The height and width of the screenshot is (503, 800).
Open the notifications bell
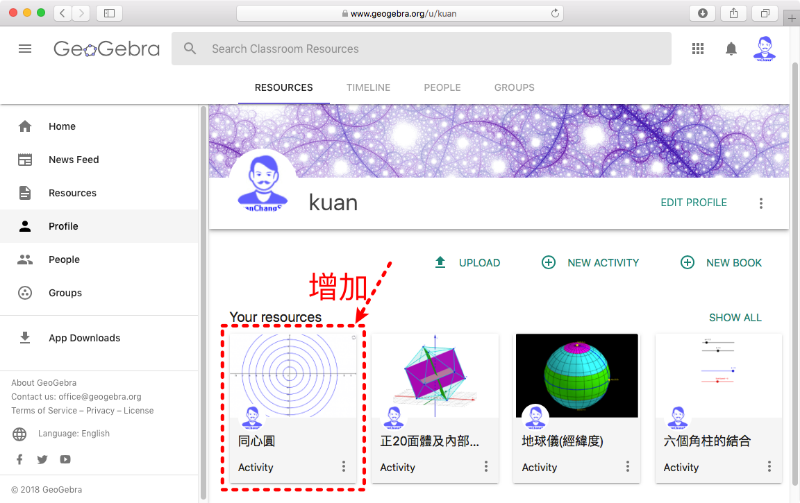click(x=731, y=48)
